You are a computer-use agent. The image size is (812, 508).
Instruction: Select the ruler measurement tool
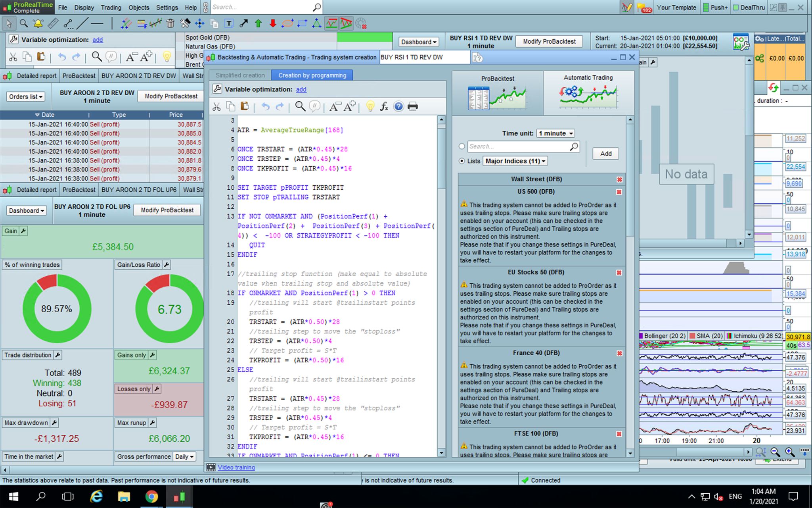(x=53, y=23)
